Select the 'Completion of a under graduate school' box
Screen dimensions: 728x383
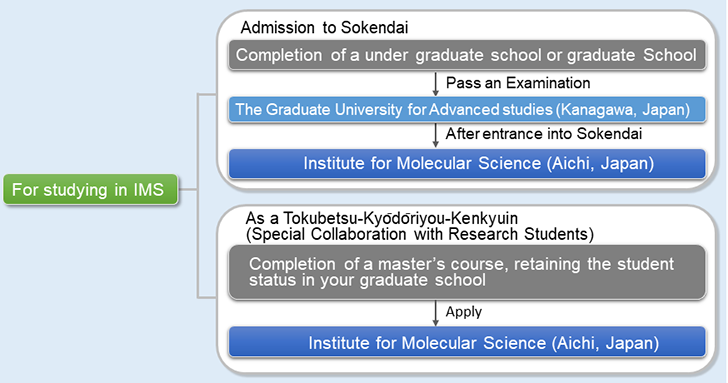pos(467,55)
